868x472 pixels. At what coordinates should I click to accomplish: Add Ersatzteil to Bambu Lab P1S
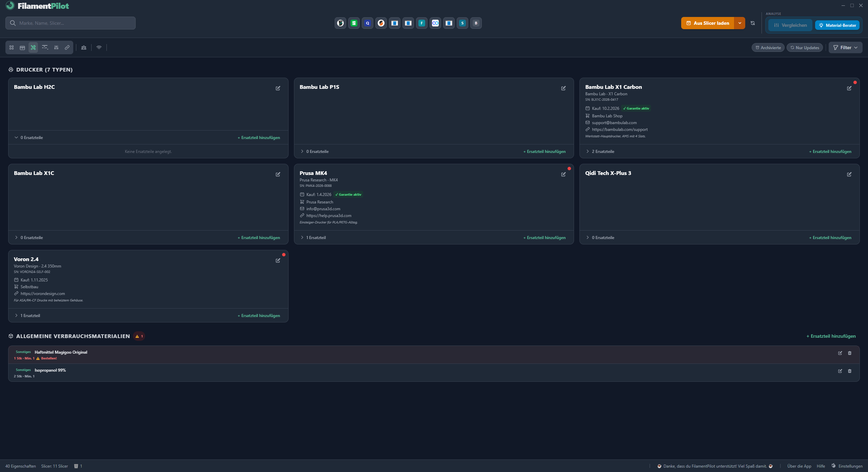point(545,152)
